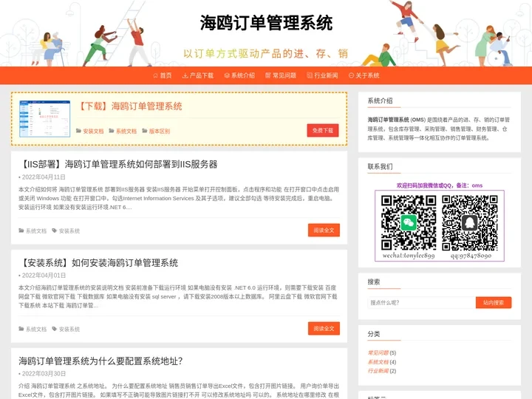Open the 【下载】海鸥订单管理系统 title link

[x=130, y=106]
